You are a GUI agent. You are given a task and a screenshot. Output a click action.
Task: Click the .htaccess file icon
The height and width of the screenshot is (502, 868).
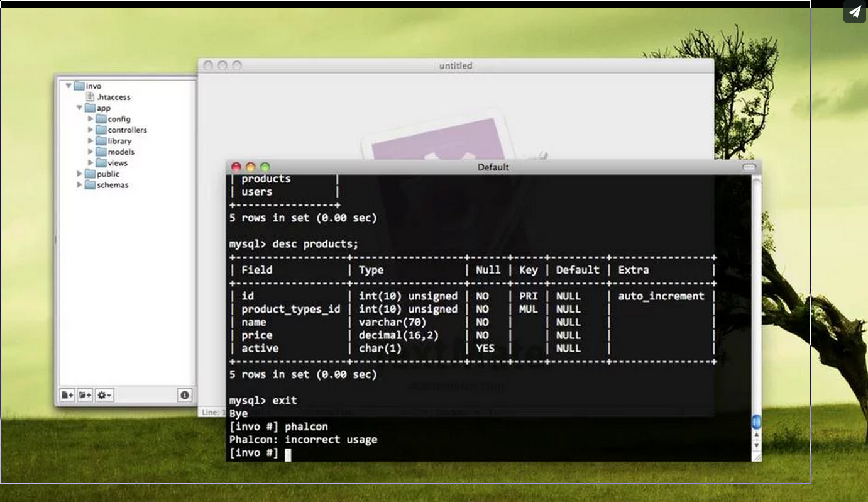coord(90,97)
